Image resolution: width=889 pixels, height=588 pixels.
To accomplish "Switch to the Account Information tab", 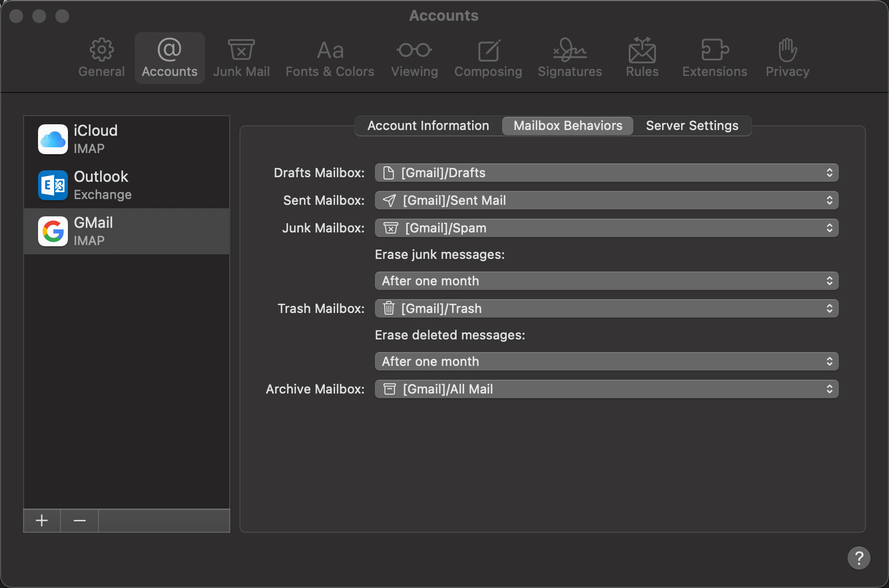I will pos(428,125).
